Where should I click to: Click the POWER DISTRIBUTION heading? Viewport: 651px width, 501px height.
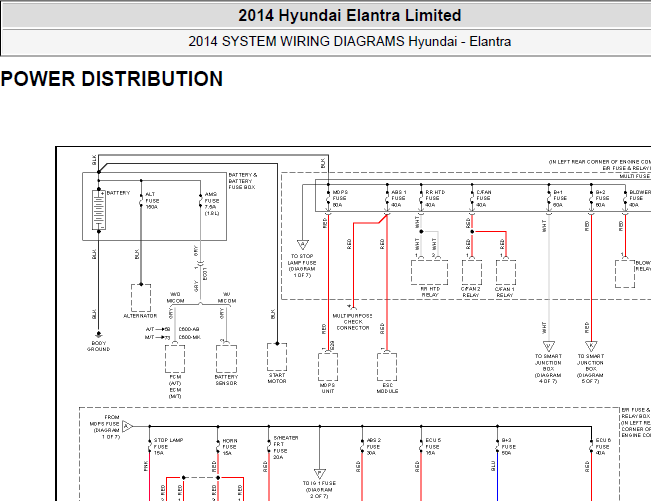[112, 79]
